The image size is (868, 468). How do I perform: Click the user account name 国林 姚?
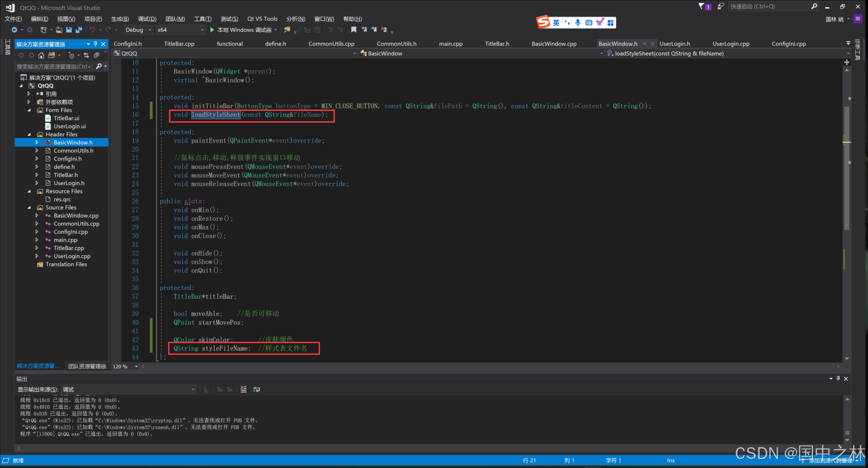click(835, 19)
